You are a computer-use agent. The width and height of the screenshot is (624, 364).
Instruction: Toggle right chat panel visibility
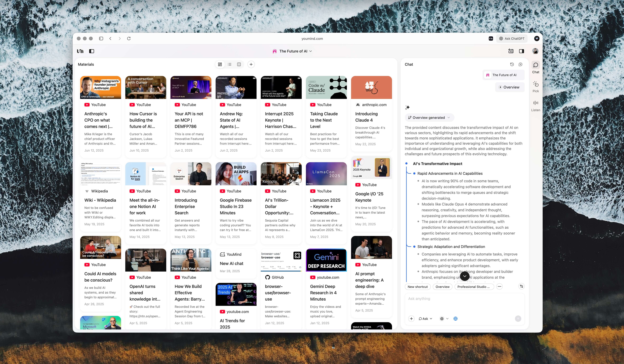(521, 51)
